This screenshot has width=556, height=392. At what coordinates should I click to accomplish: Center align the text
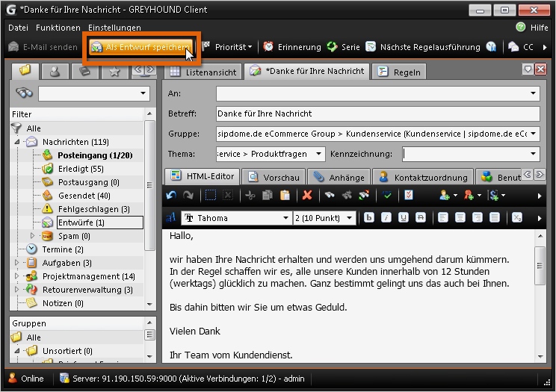(x=460, y=217)
